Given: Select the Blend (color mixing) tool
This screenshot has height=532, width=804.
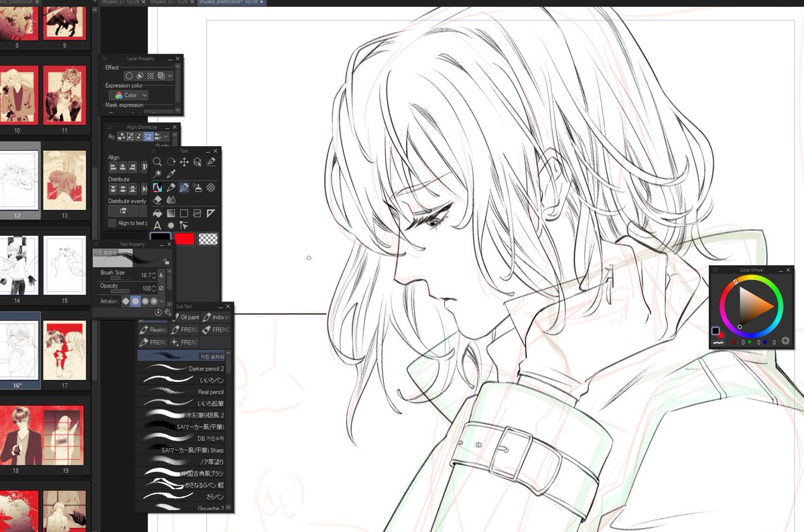Looking at the screenshot, I should tap(171, 200).
